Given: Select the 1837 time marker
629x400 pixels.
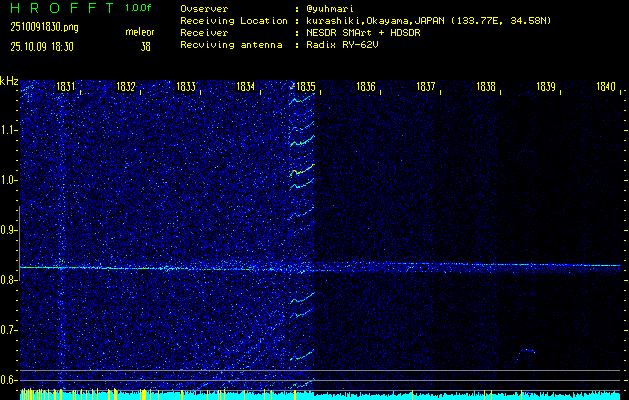Looking at the screenshot, I should coord(426,86).
